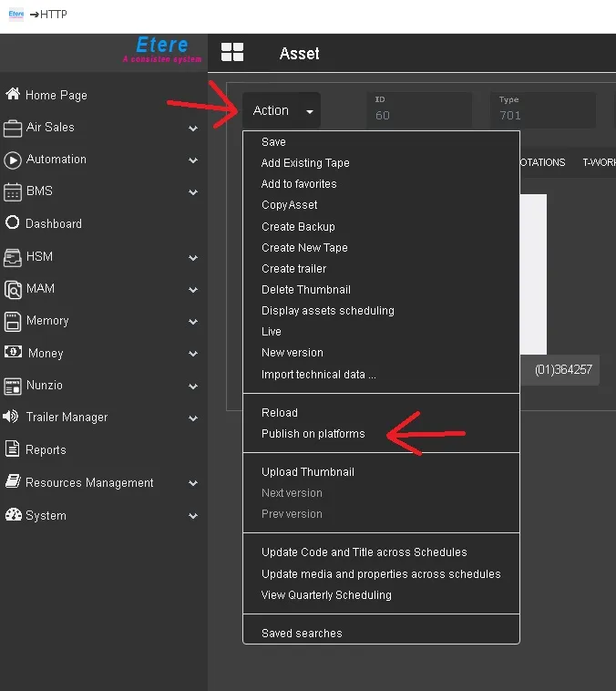Click the Dashboard circle icon
This screenshot has width=616, height=691.
point(13,223)
